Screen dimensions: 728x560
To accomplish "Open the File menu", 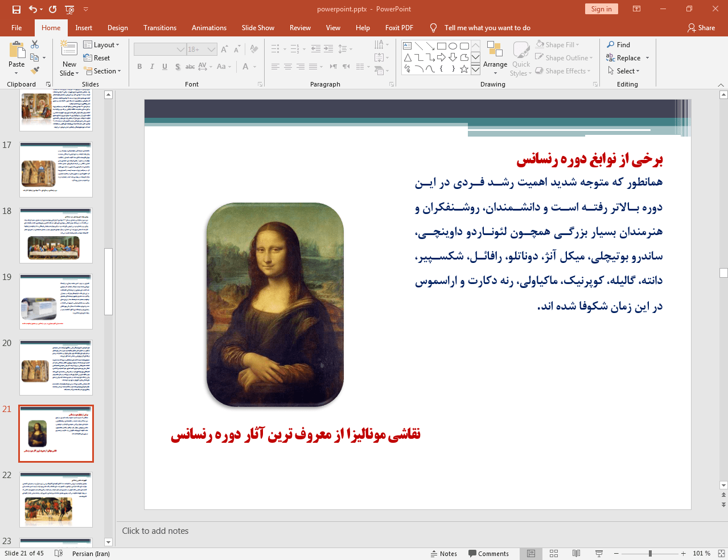I will (x=17, y=28).
